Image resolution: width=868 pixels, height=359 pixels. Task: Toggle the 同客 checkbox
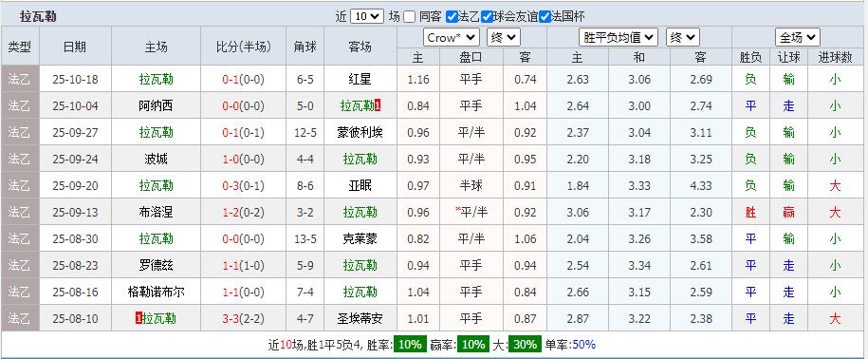point(409,17)
